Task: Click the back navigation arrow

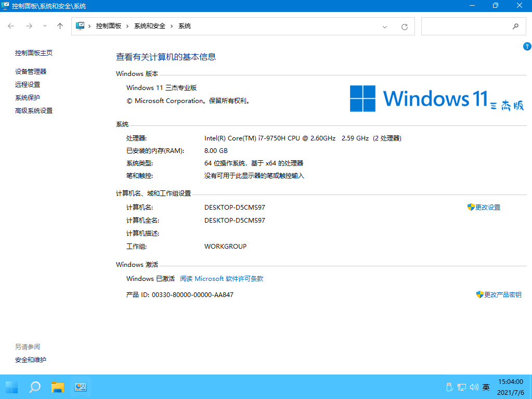Action: pos(11,26)
